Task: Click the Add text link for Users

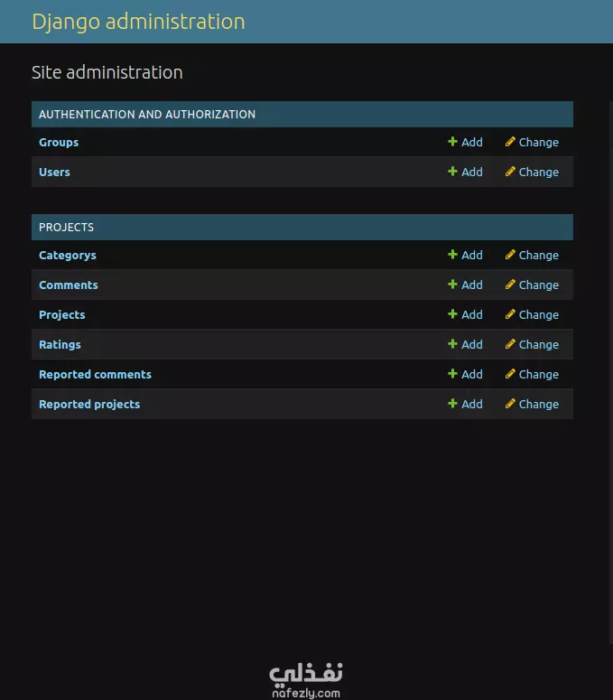Action: 472,172
